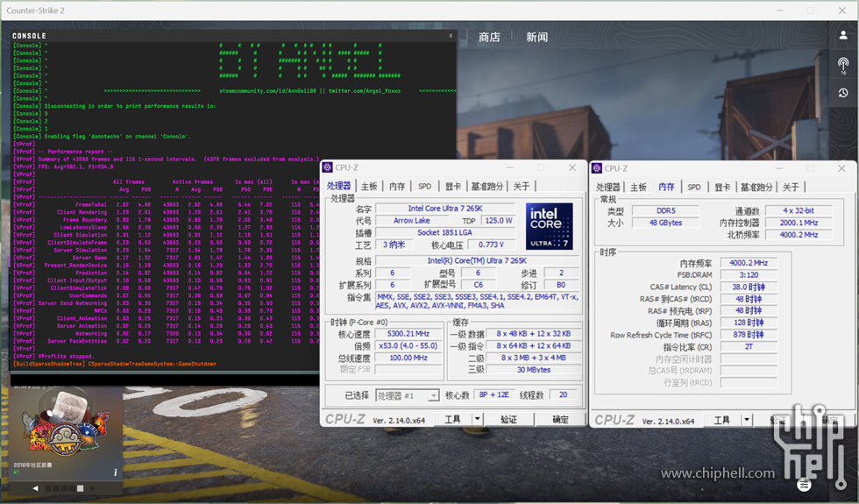Open the recent history clock icon in CS2 sidebar
Image resolution: width=859 pixels, height=504 pixels.
point(843,93)
